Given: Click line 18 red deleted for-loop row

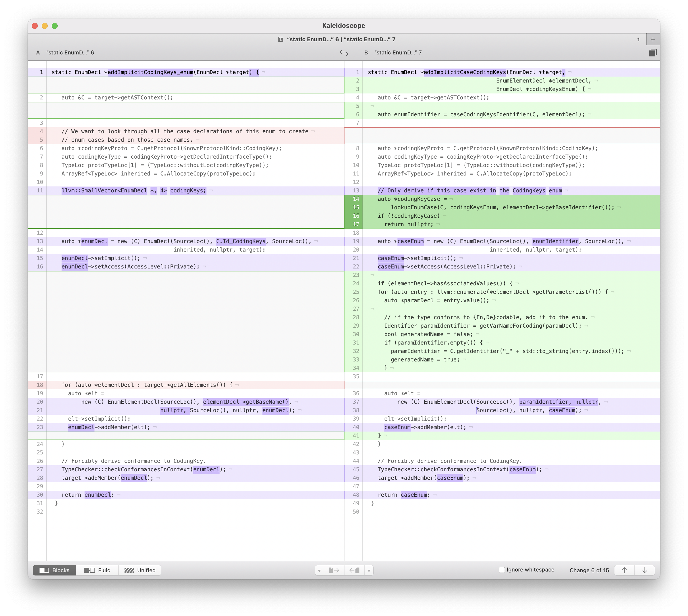Looking at the screenshot, I should tap(147, 385).
